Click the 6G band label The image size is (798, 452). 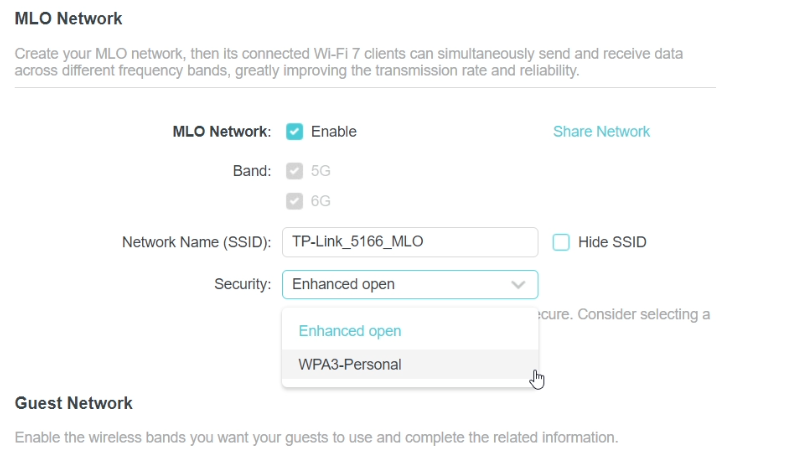pos(321,201)
